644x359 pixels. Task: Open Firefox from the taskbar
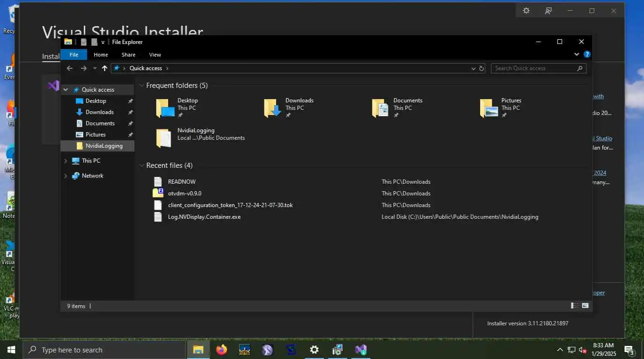(221, 350)
